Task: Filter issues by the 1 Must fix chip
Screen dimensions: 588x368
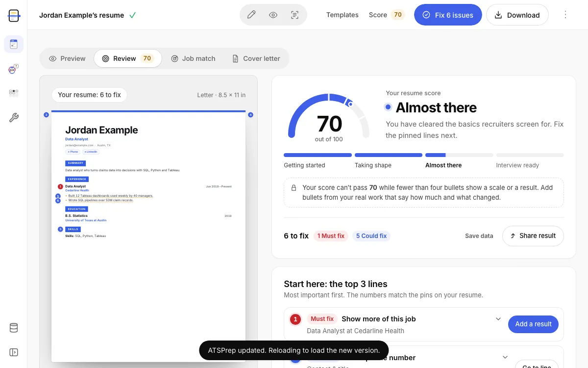Action: tap(331, 236)
